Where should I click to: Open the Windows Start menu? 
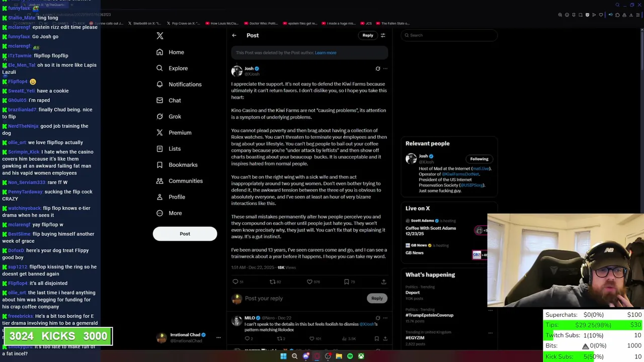tap(283, 356)
